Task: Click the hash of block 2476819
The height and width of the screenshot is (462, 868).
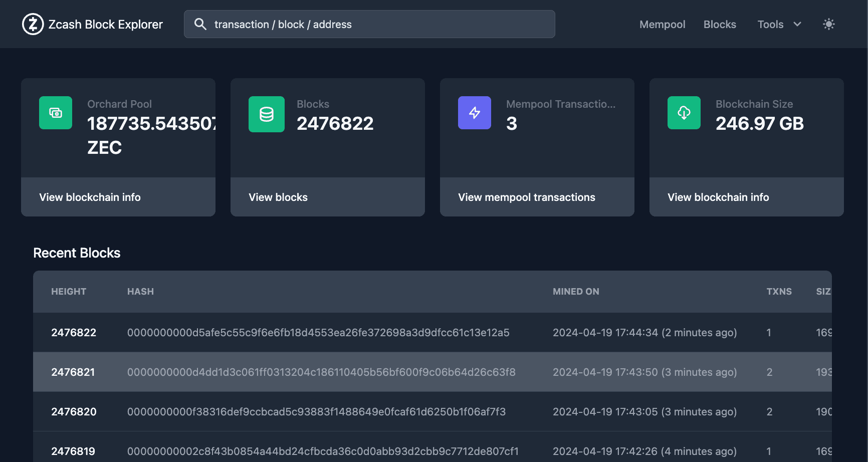Action: (323, 451)
